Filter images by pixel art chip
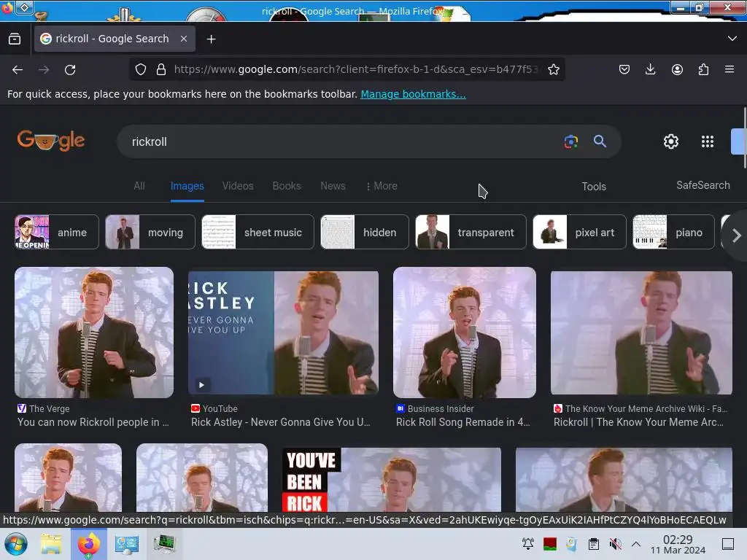This screenshot has height=560, width=747. [579, 232]
